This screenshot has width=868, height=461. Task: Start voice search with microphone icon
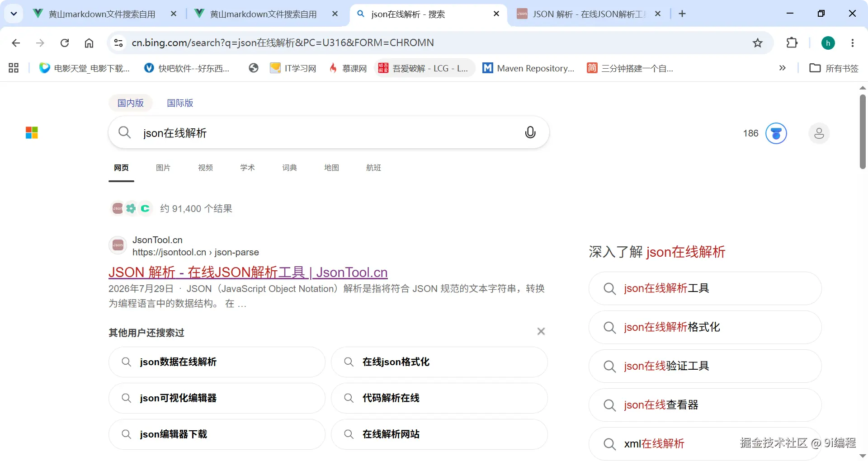(x=530, y=132)
